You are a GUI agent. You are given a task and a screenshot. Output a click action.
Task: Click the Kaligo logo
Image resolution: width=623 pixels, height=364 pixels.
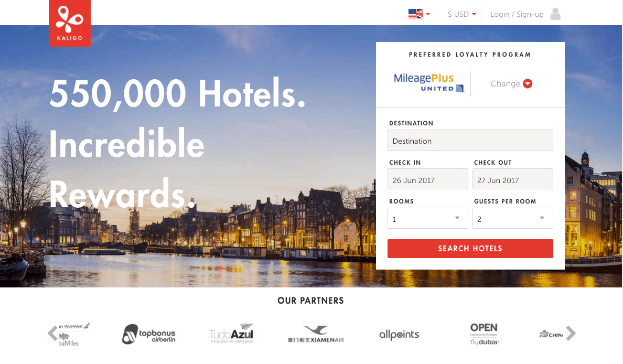coord(70,23)
